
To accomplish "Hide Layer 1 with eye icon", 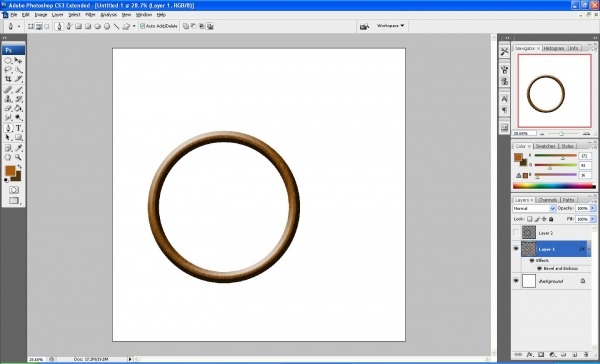I will tap(516, 249).
